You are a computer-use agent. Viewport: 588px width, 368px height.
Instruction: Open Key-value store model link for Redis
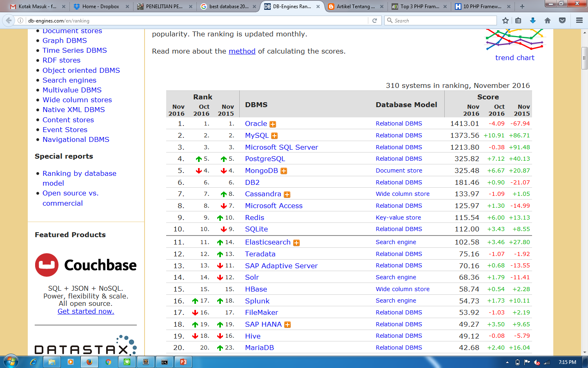pyautogui.click(x=398, y=218)
